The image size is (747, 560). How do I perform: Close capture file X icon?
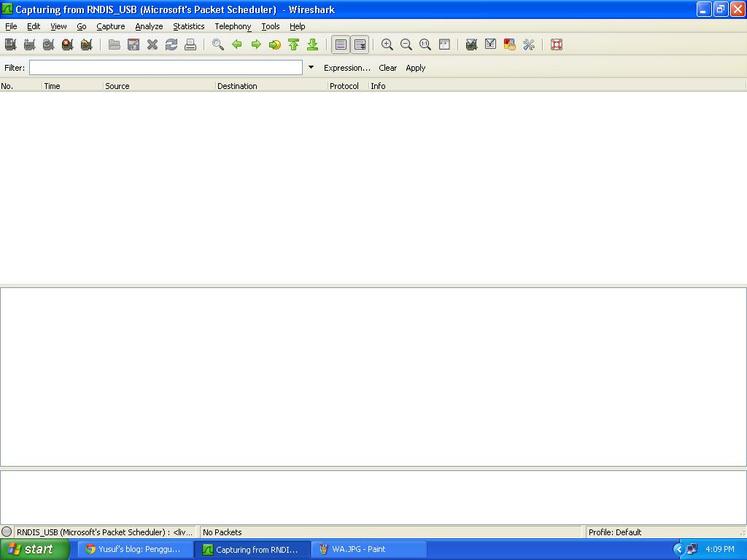click(152, 44)
